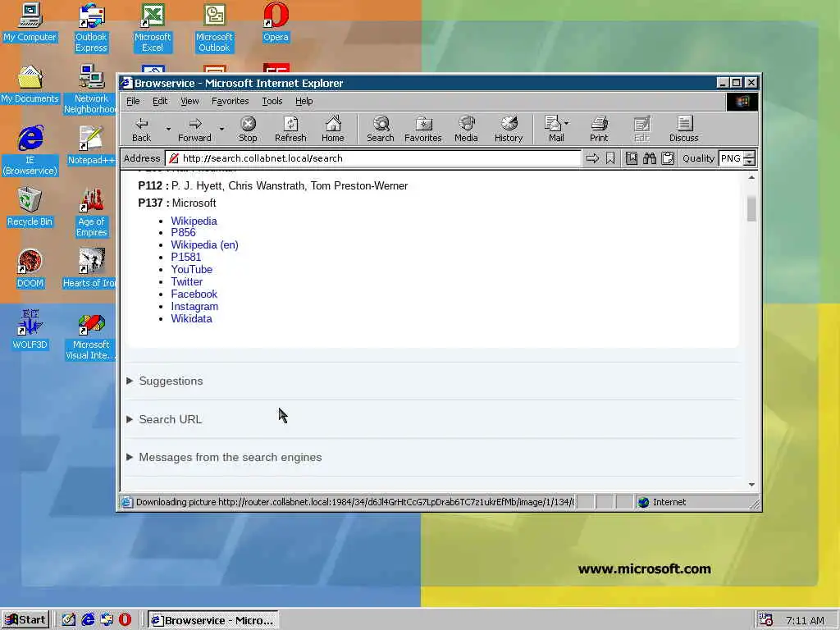Select the Outlook Express desktop icon

point(91,28)
